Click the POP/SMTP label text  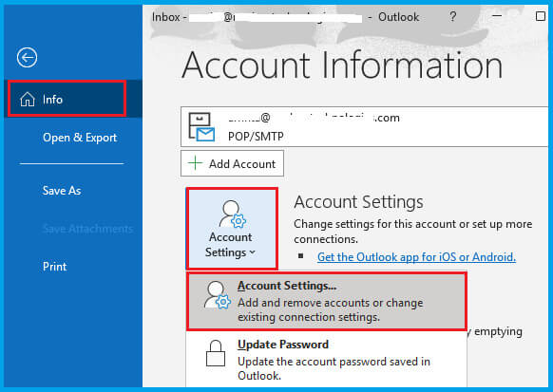[256, 136]
